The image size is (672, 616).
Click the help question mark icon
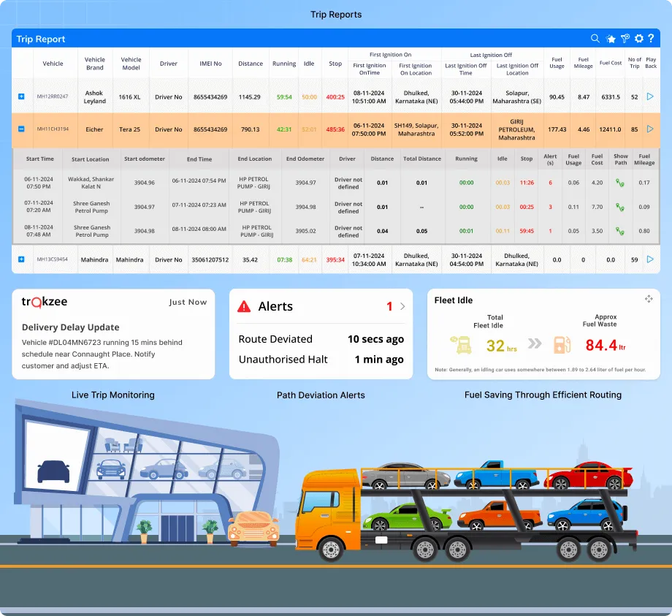[x=651, y=39]
